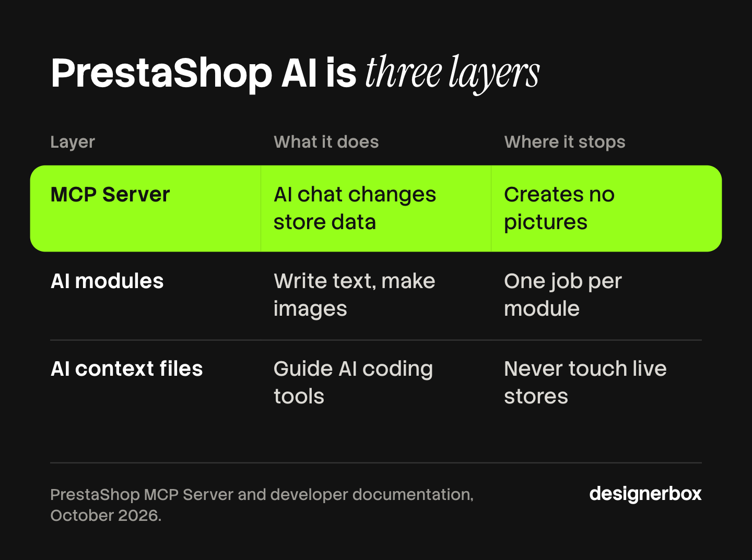Click the "Write text, make images" cell
752x560 pixels.
pyautogui.click(x=354, y=295)
